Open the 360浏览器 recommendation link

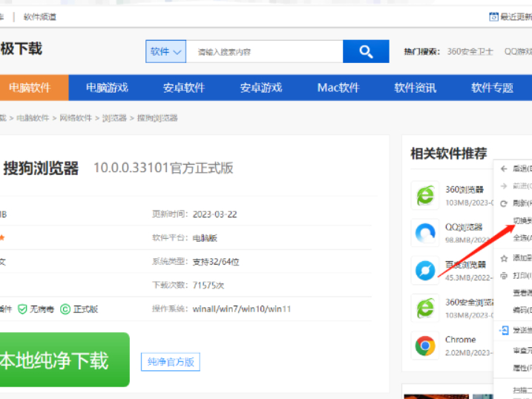(464, 190)
